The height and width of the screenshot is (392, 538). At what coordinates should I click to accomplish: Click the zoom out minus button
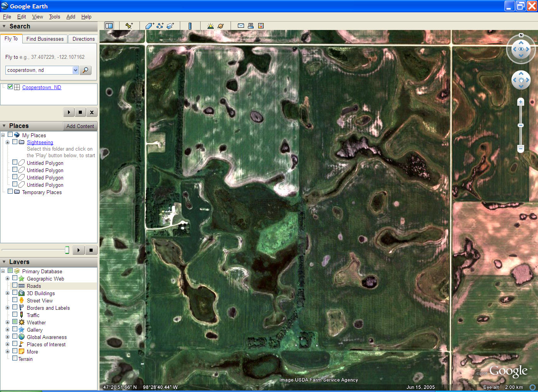[x=521, y=148]
